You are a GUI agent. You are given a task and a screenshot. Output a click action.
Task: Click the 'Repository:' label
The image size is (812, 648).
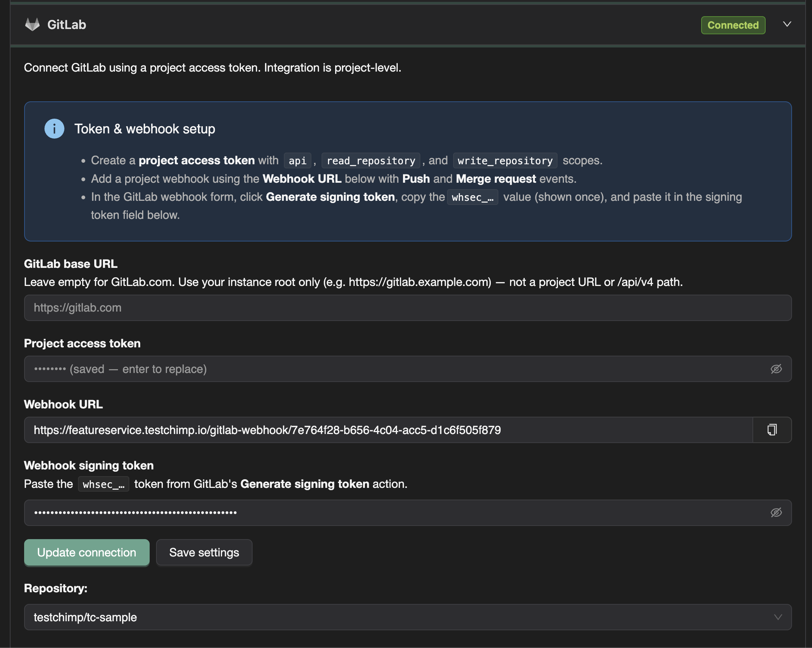tap(56, 588)
